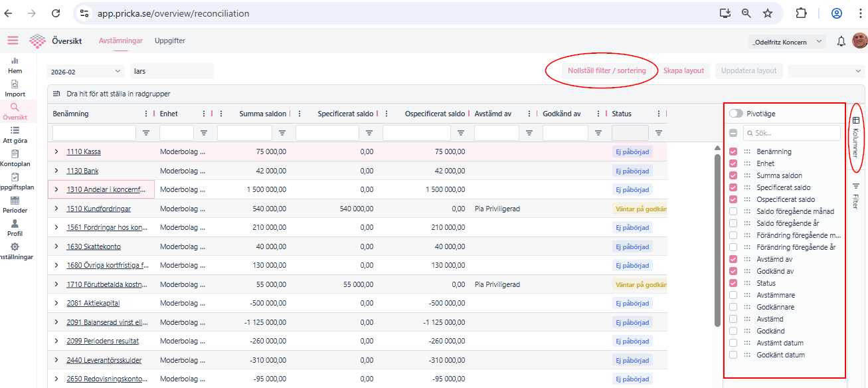This screenshot has width=868, height=388.
Task: Open the 2026-02 period dropdown
Action: (86, 71)
